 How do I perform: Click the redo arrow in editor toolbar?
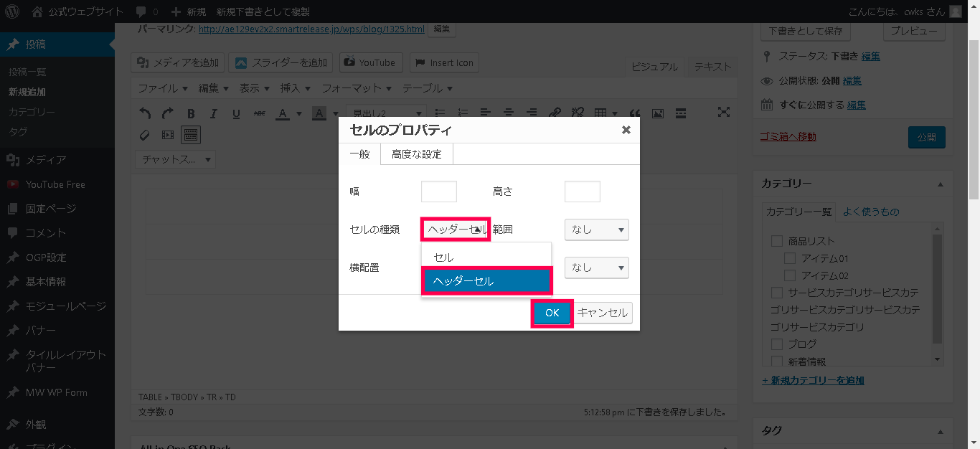click(167, 113)
